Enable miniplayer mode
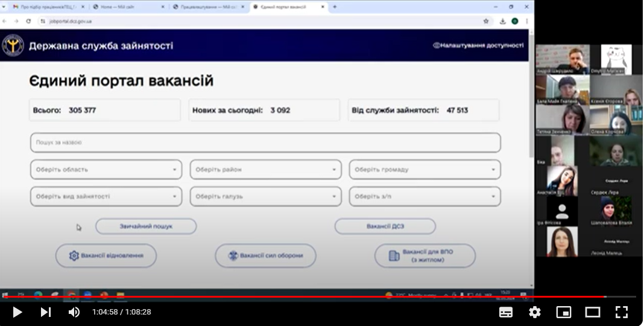 [x=563, y=312]
